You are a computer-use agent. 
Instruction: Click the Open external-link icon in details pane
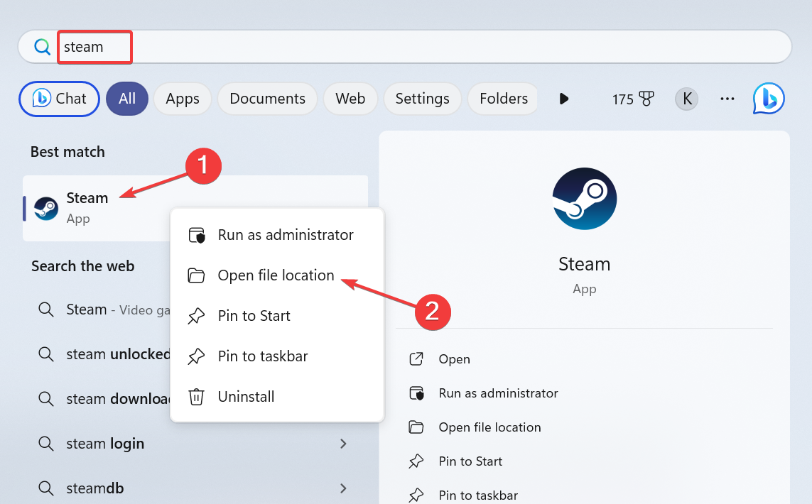(416, 358)
